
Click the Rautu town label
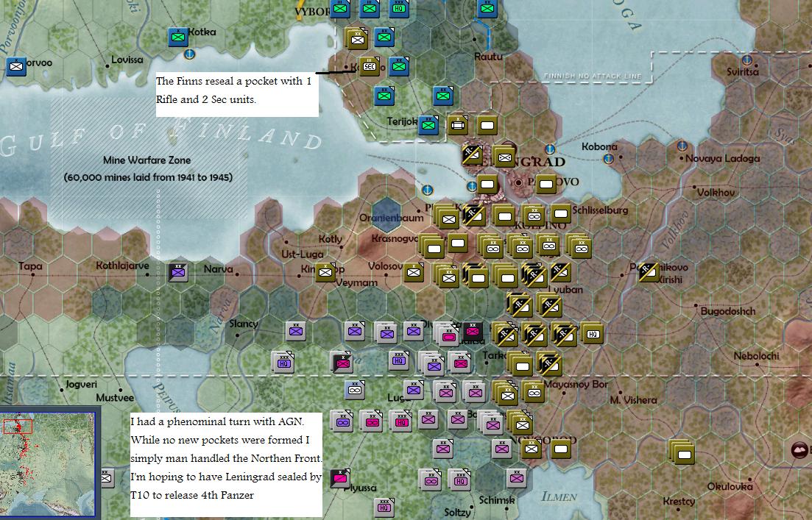(488, 57)
